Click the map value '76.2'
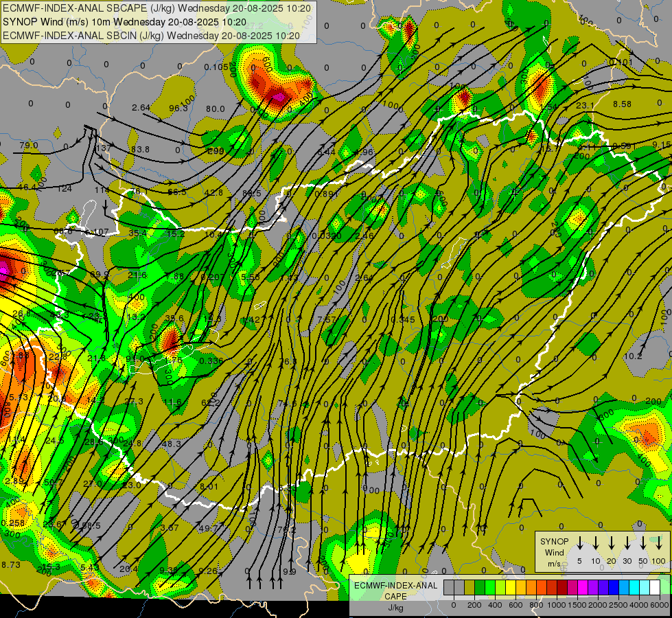Screen dimensions: 672x618 tap(287, 529)
